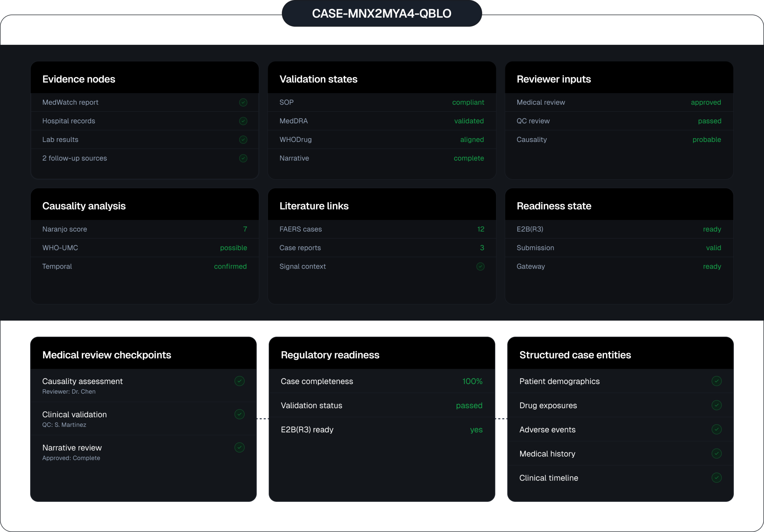Open the Reviewer inputs panel header
Image resolution: width=764 pixels, height=532 pixels.
[619, 78]
